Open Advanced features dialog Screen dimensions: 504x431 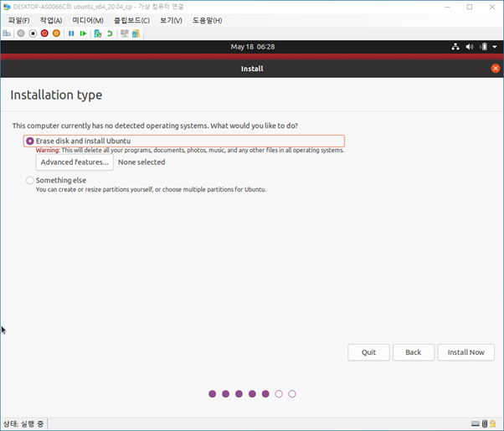coord(75,162)
